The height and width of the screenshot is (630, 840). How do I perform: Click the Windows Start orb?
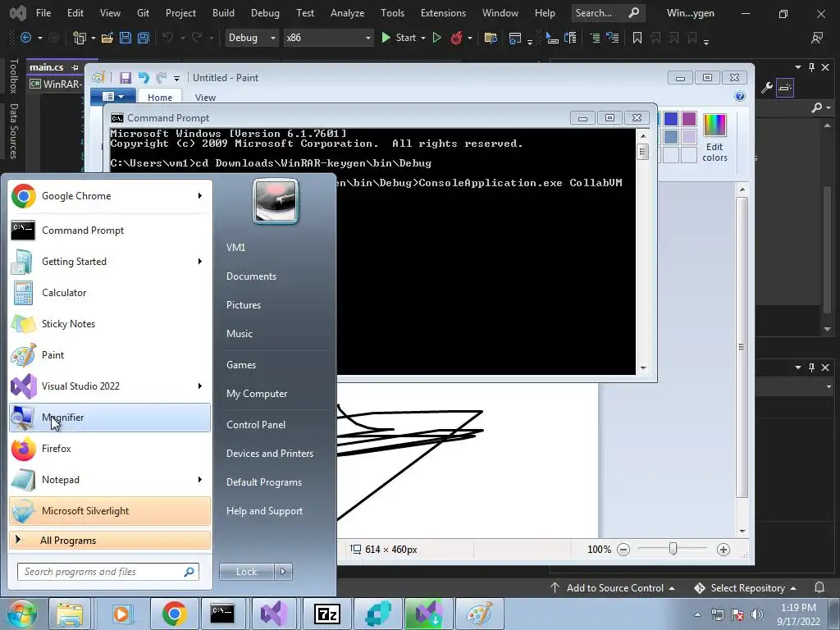[x=22, y=614]
